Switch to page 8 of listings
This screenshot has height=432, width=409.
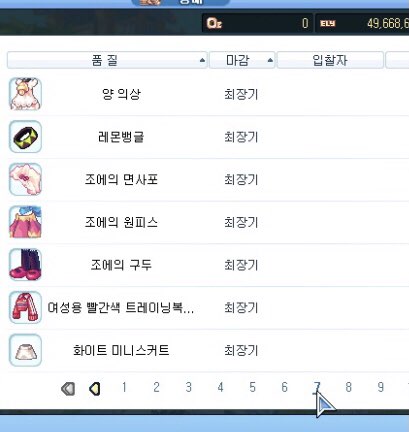click(349, 387)
